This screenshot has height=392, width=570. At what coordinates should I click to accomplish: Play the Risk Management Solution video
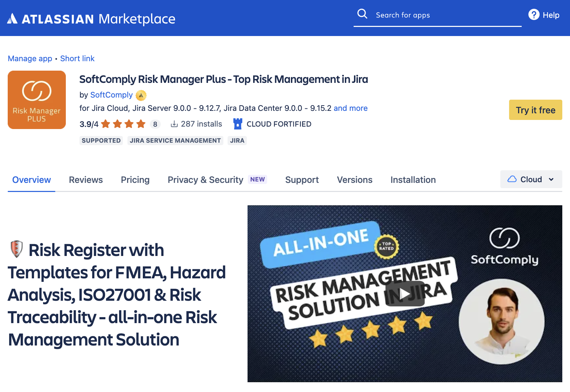tap(405, 294)
